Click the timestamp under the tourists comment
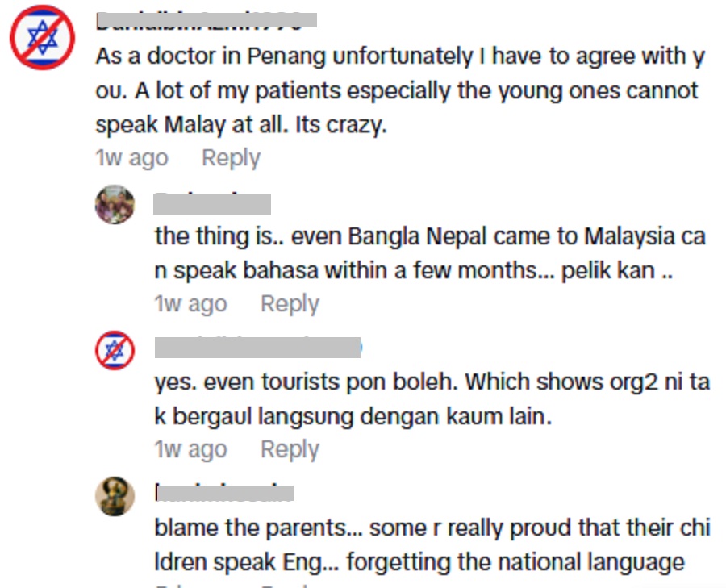Screen dimensions: 726x588 point(190,449)
